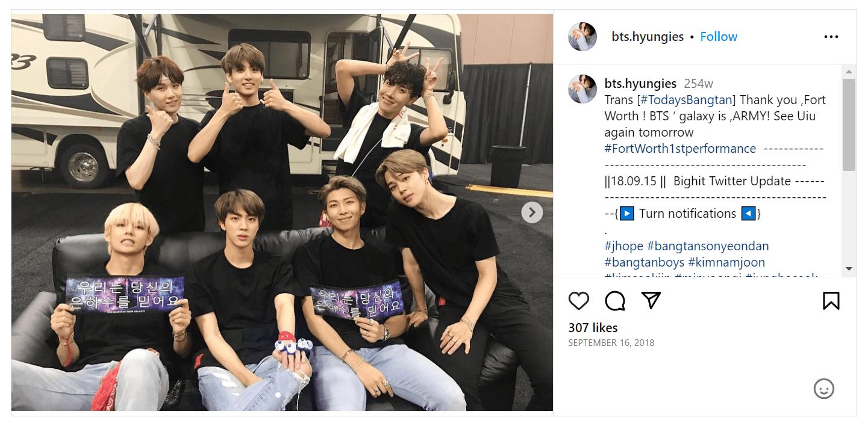View who liked by clicking 307 likes
The height and width of the screenshot is (429, 868).
(x=593, y=327)
